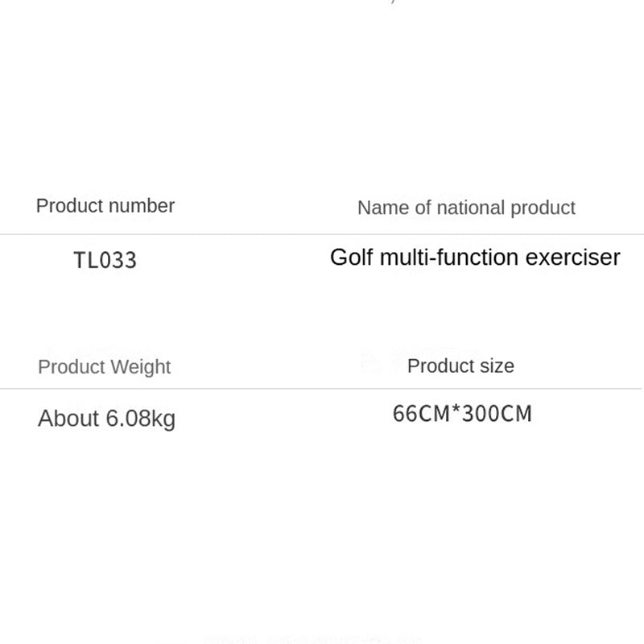Select the "About 6.08kg" weight value
The image size is (644, 644).
[x=106, y=419]
